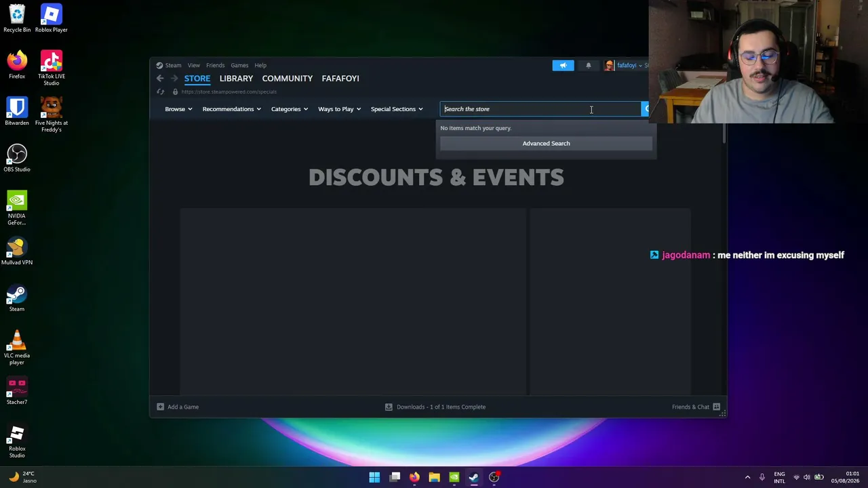
Task: Focus the Search the store field
Action: tap(540, 109)
